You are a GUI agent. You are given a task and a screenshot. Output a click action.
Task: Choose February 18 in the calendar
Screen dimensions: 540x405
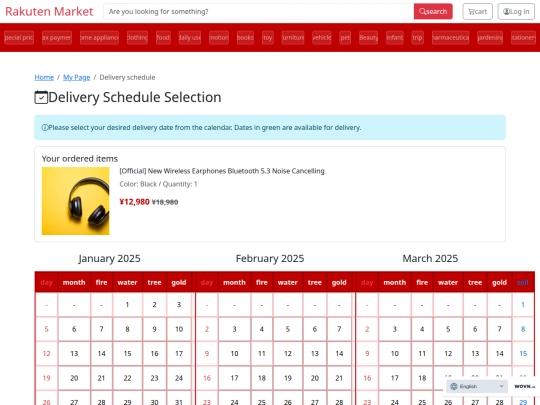coord(262,378)
